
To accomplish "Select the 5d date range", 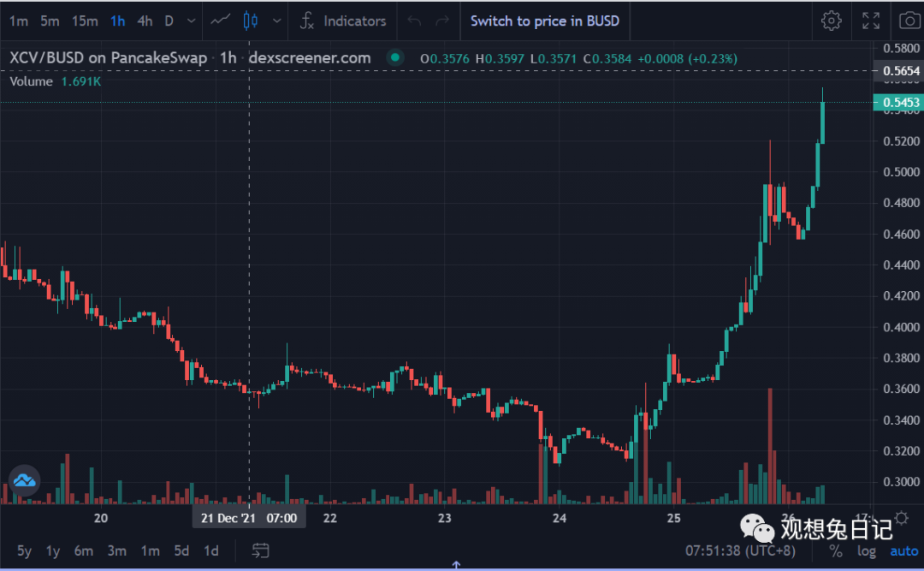I will tap(181, 551).
